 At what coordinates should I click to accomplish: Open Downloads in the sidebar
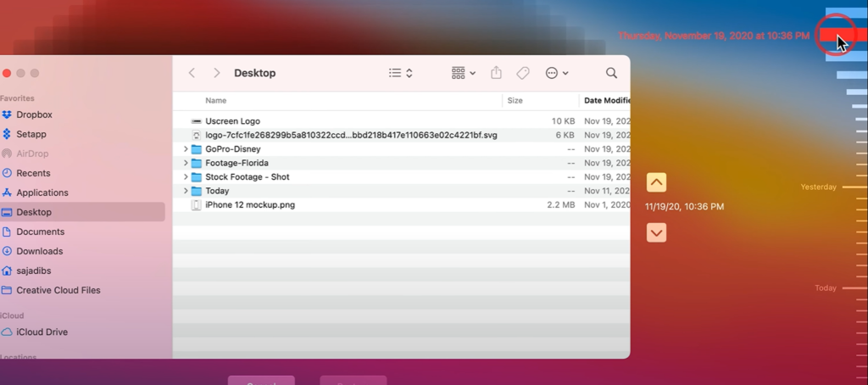coord(39,251)
